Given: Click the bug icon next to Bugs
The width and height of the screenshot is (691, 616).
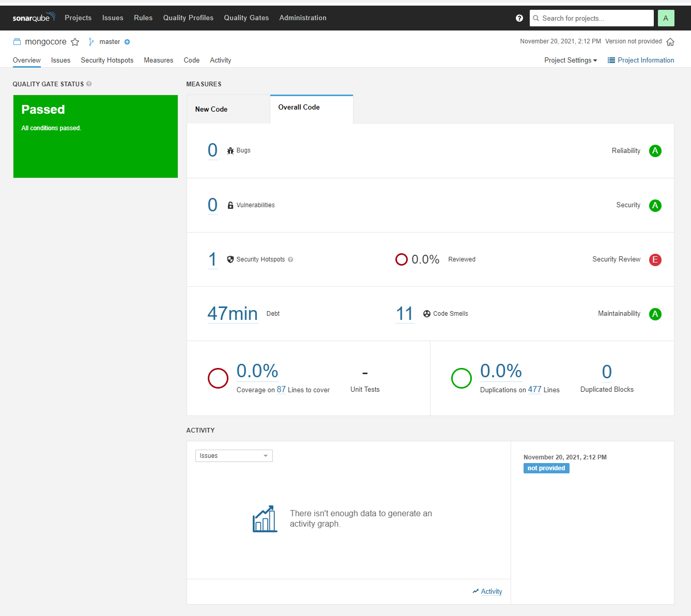Looking at the screenshot, I should point(230,150).
